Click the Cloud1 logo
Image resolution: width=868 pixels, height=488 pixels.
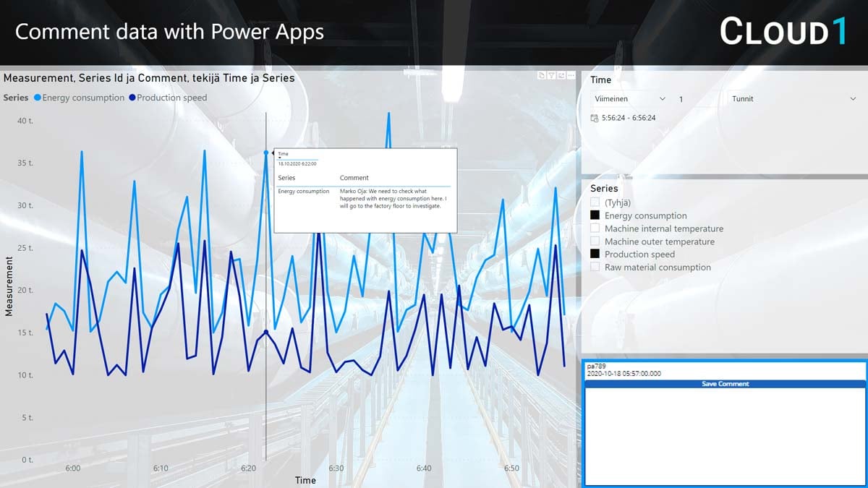coord(783,32)
